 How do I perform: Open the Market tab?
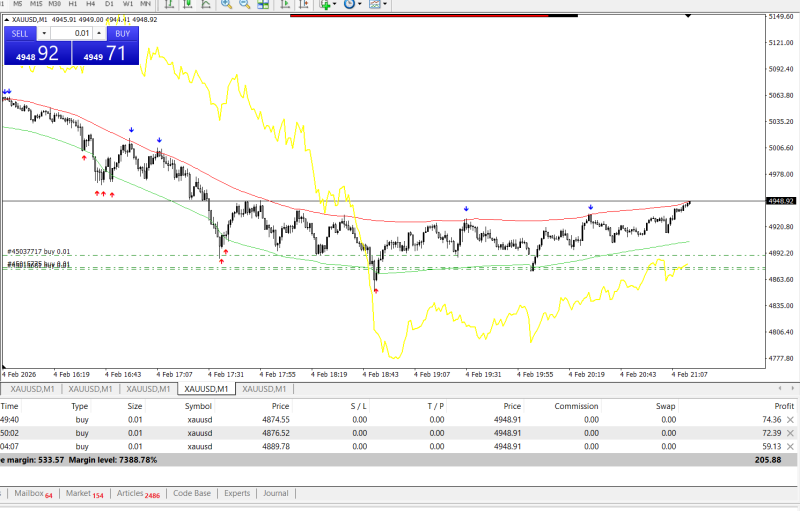(x=84, y=494)
